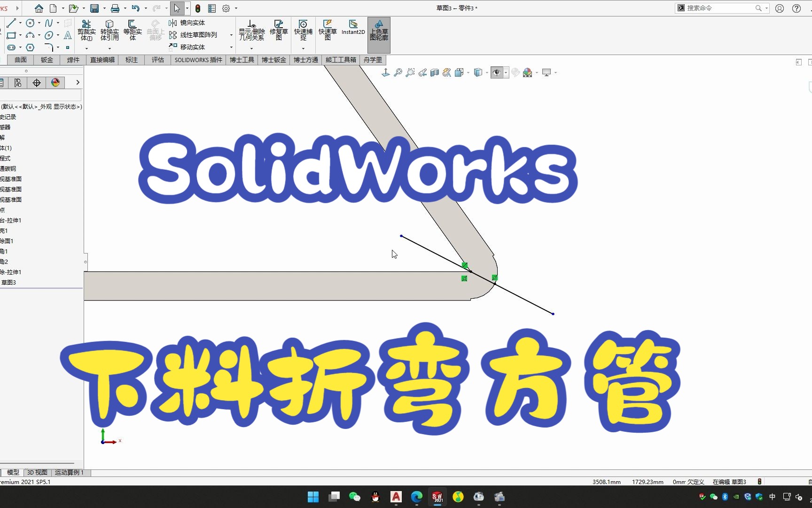This screenshot has height=508, width=812.
Task: Switch to the 钣金 (Sheet Metal) ribbon tab
Action: [x=46, y=60]
